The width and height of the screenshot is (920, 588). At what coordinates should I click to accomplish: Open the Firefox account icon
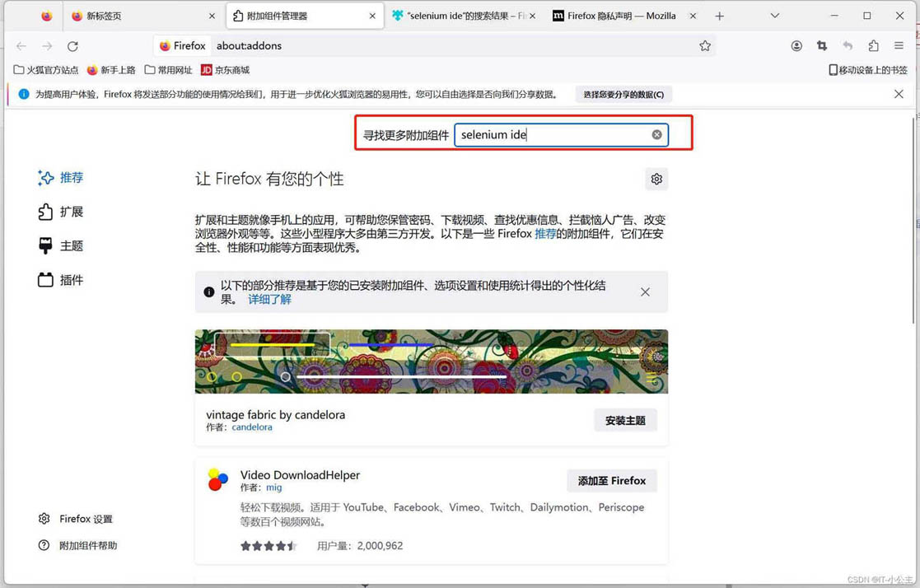(x=796, y=46)
